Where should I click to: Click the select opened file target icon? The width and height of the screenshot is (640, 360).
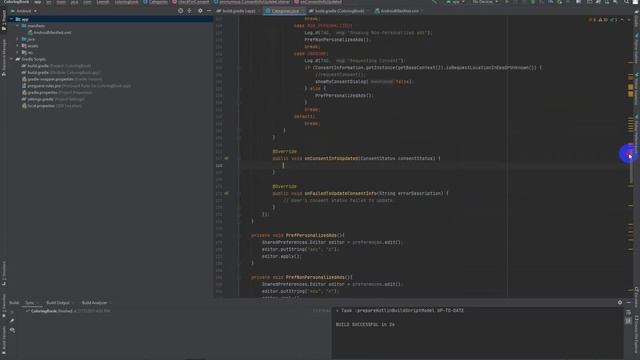(180, 11)
